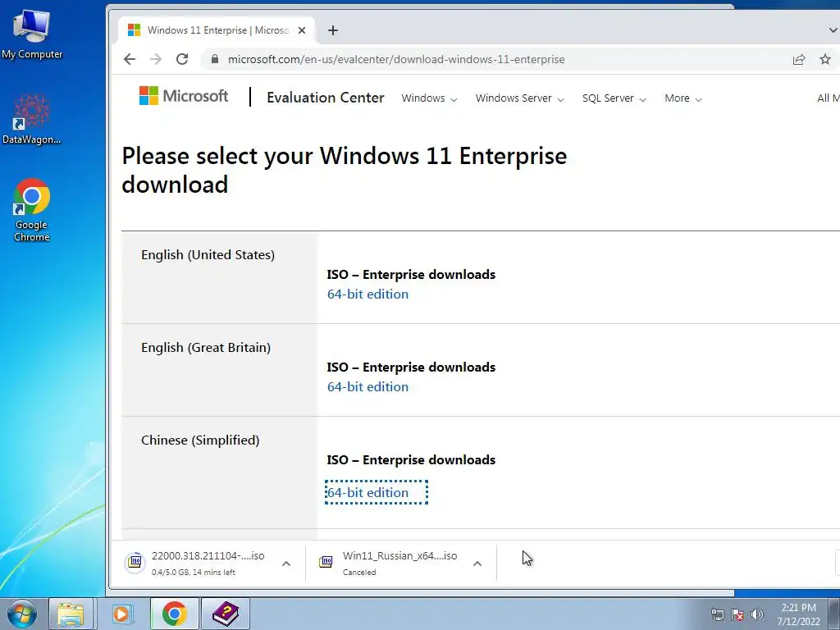Close the Windows 11 Enterprise tab
The image size is (840, 630).
click(302, 30)
